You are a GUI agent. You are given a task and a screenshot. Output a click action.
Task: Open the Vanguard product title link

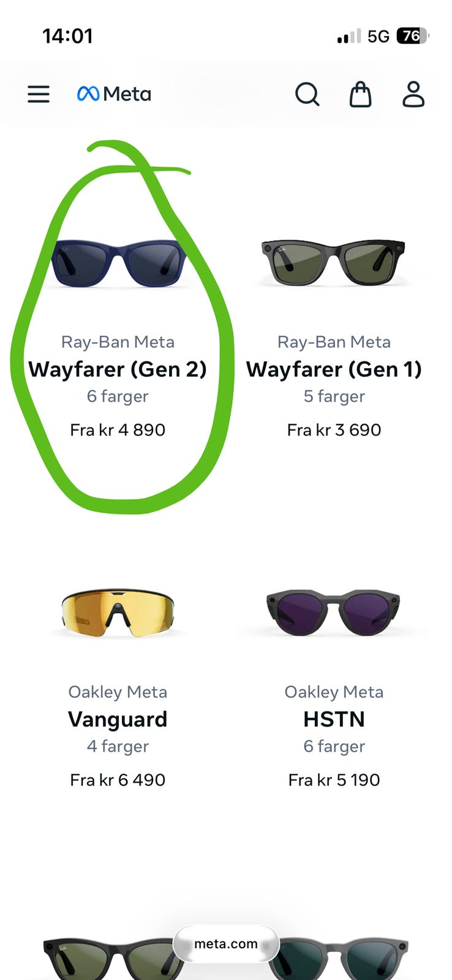click(118, 719)
